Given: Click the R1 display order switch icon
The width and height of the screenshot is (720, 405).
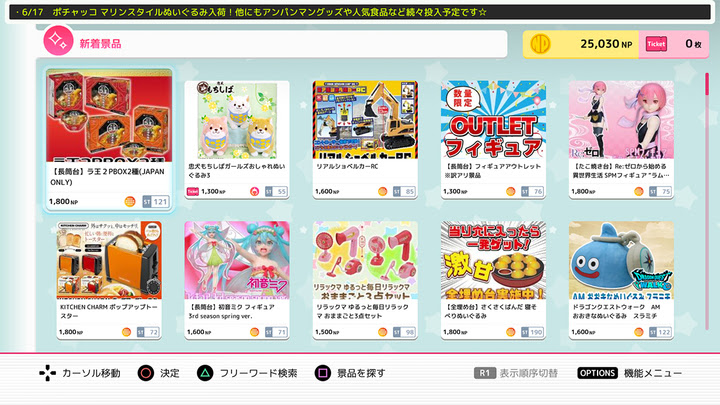Looking at the screenshot, I should pyautogui.click(x=484, y=373).
